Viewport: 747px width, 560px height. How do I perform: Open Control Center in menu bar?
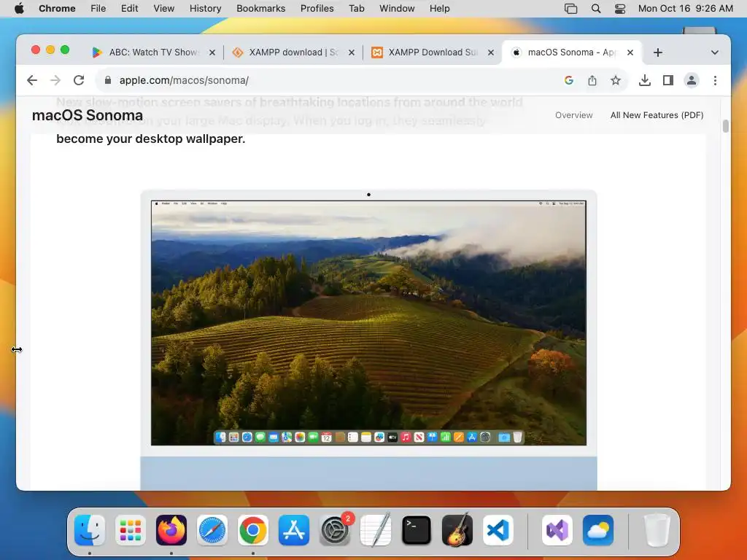tap(620, 9)
